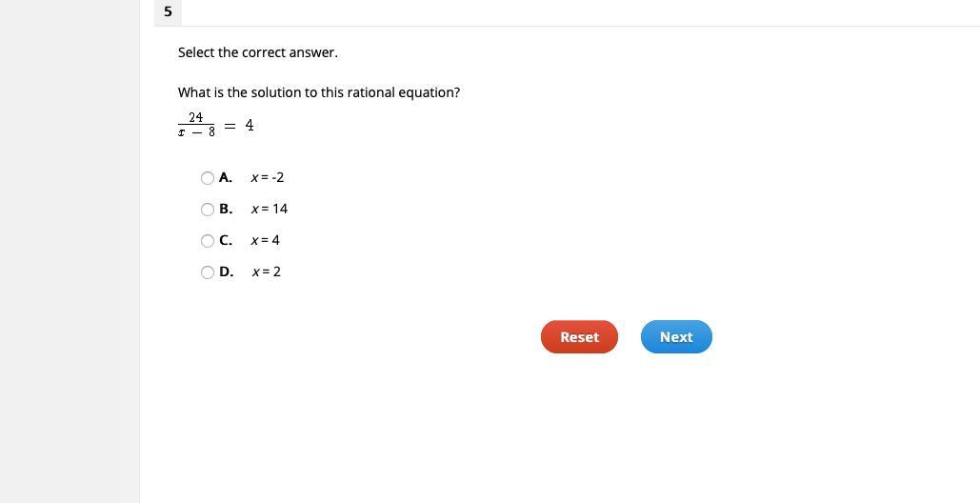This screenshot has height=503, width=980.
Task: Go to the next question with Next
Action: (x=676, y=337)
